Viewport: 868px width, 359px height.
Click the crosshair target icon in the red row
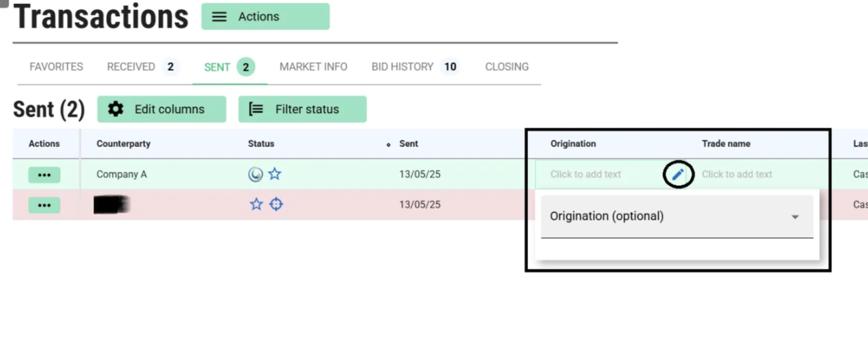(x=276, y=204)
